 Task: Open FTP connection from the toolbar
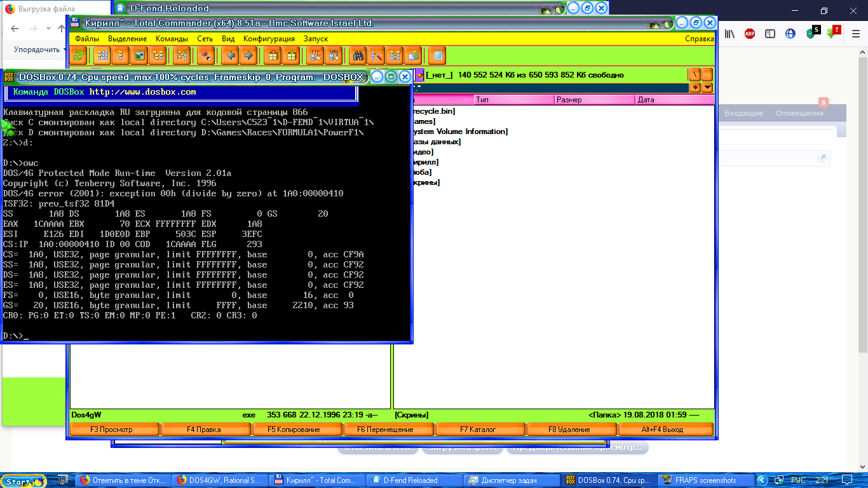315,56
